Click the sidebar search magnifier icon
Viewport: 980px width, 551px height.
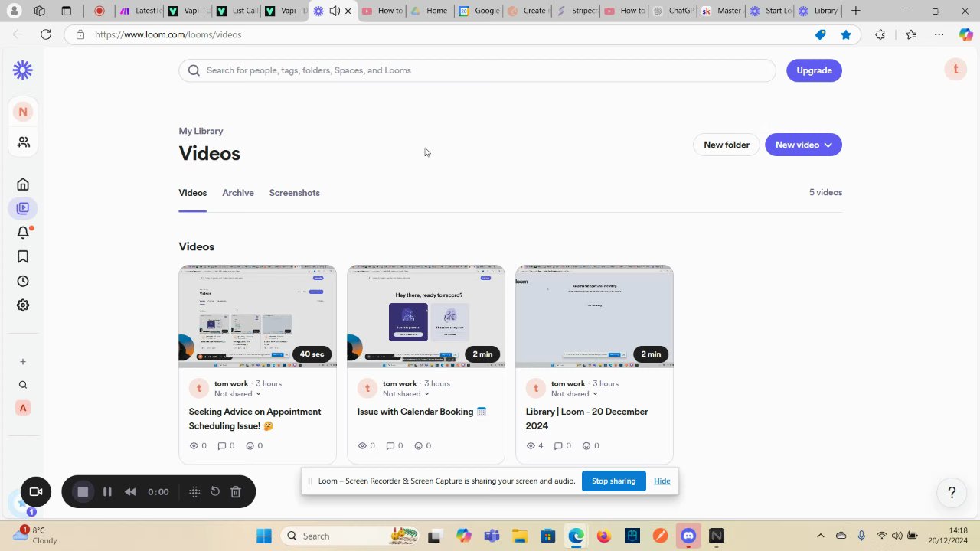click(23, 385)
